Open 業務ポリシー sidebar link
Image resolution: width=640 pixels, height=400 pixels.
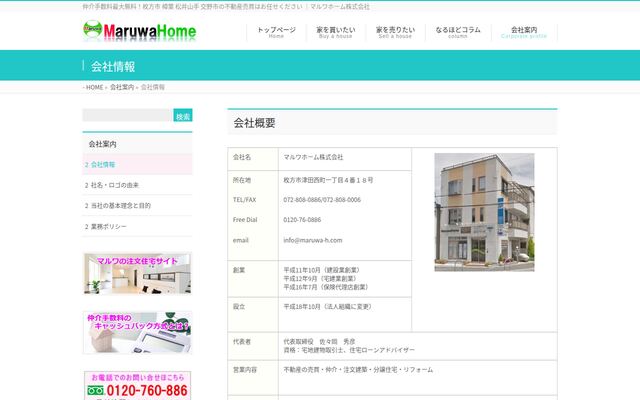137,226
